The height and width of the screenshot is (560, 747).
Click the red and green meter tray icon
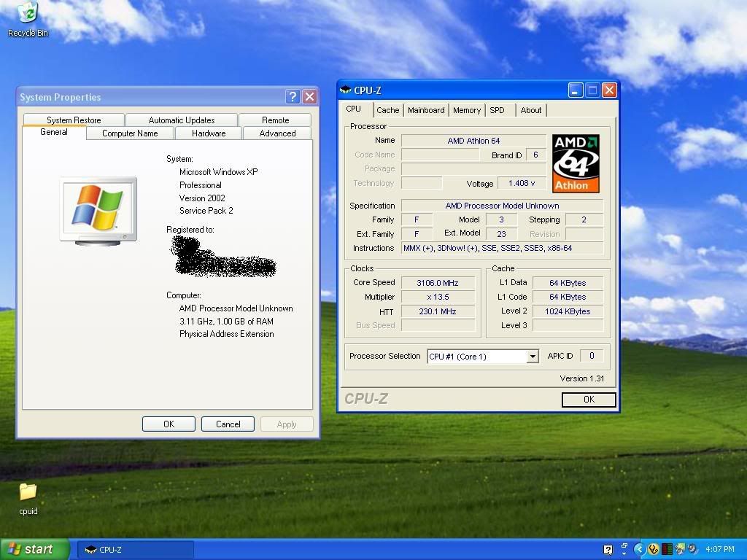[667, 549]
